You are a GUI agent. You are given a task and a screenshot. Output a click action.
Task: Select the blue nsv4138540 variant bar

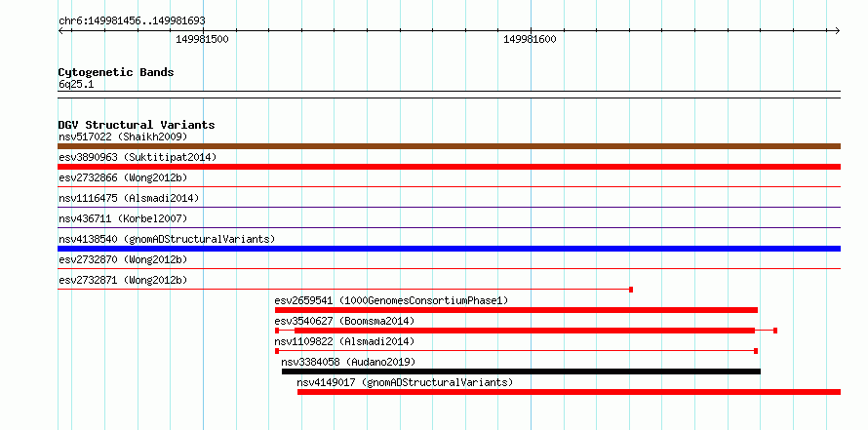point(449,249)
